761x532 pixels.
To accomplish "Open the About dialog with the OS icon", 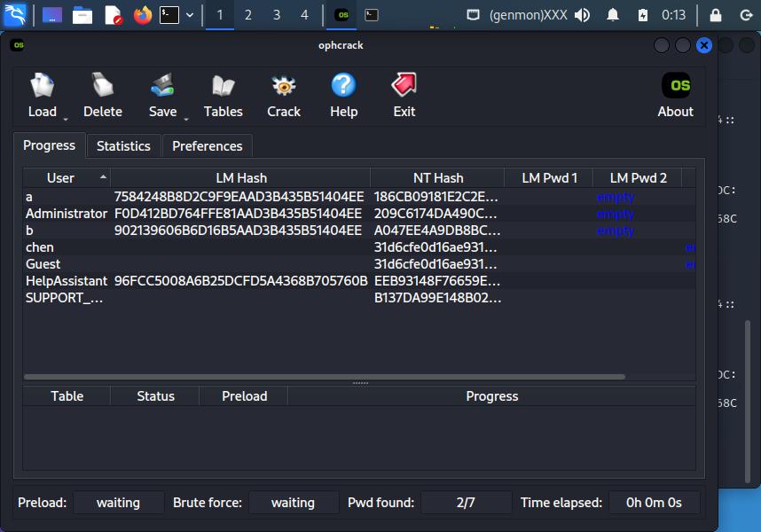I will tap(675, 84).
